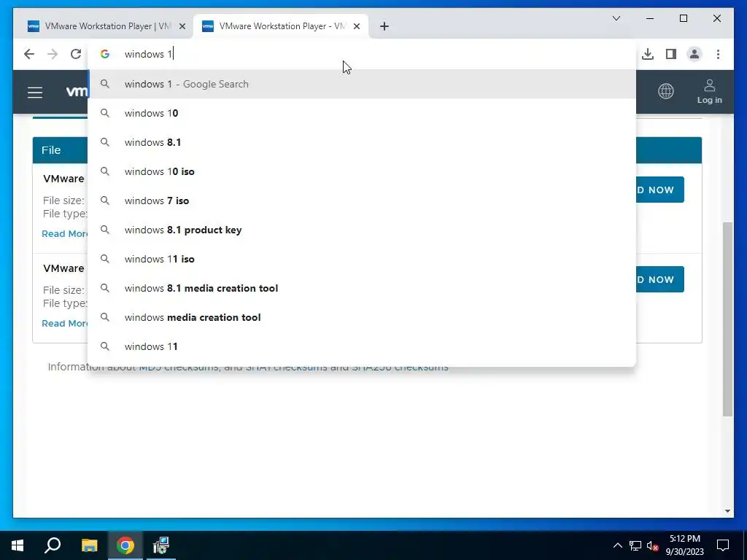Screen dimensions: 747x560
Task: Open the clock showing 5:12 PM
Action: tap(684, 545)
